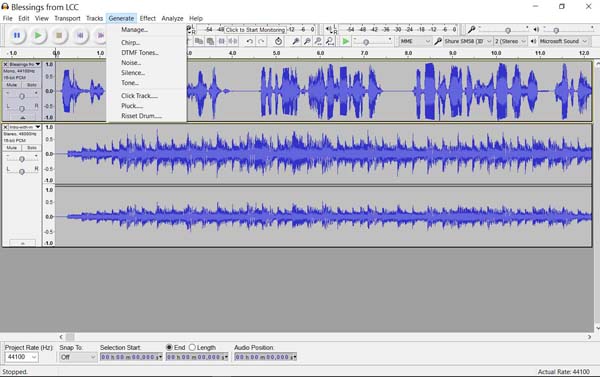Open the Intro track name dropdown
The height and width of the screenshot is (377, 600).
(x=38, y=127)
